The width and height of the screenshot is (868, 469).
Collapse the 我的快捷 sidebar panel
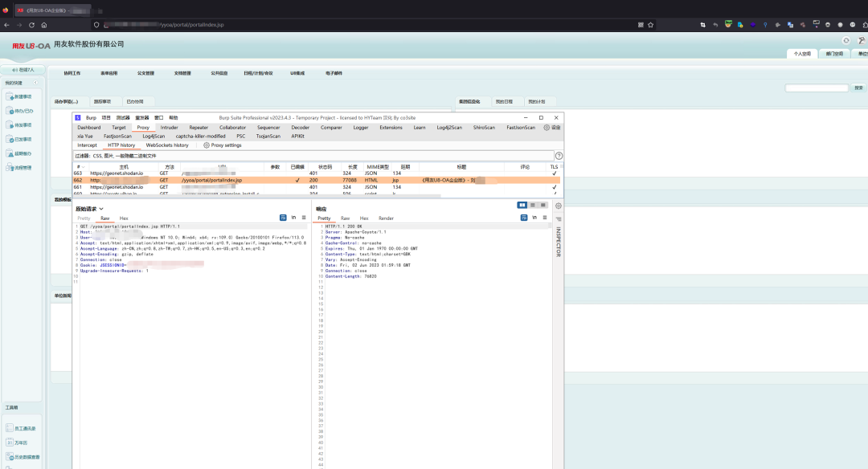(x=35, y=83)
